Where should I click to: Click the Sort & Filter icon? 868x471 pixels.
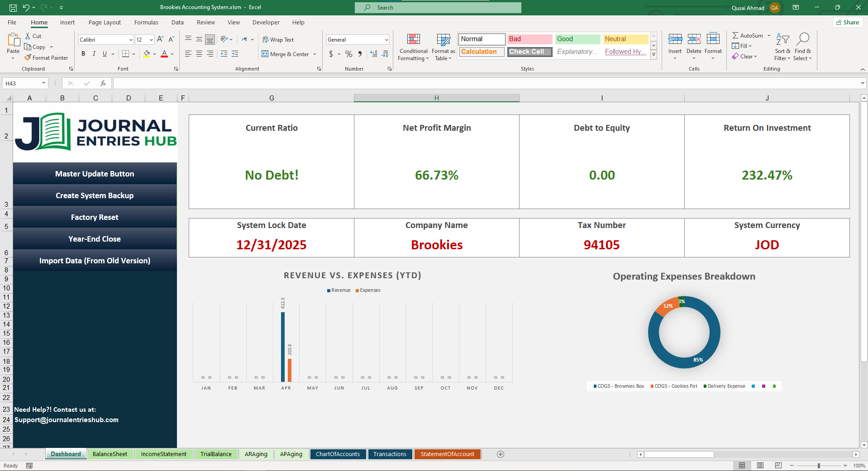(782, 39)
